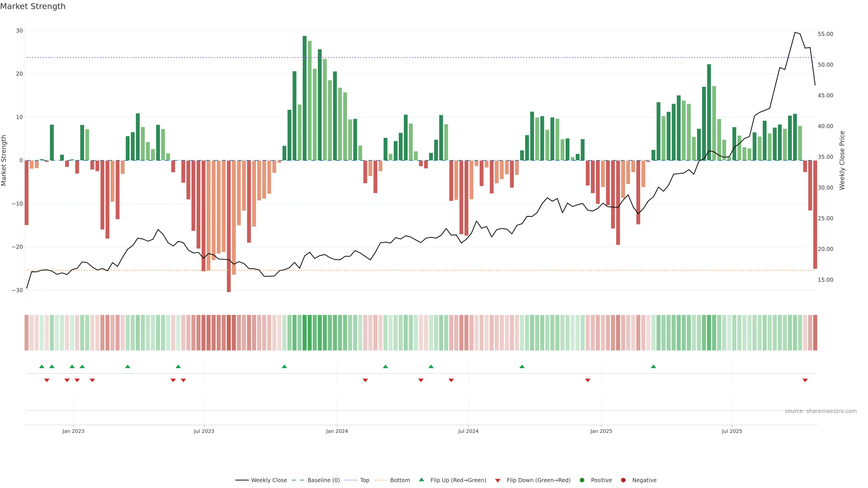
Task: Click the Negative red circle legend icon
Action: pos(623,480)
